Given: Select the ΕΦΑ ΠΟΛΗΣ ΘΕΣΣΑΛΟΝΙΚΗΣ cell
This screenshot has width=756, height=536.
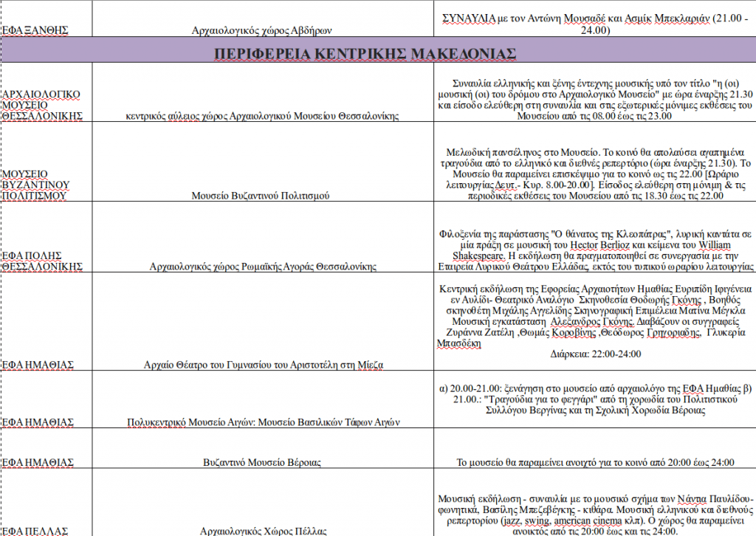Looking at the screenshot, I should [x=41, y=261].
